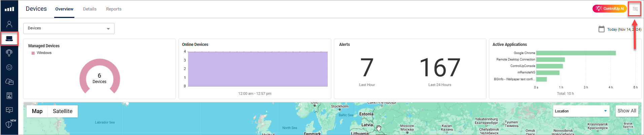Image resolution: width=644 pixels, height=135 pixels.
Task: Click the calendar icon next to Today
Action: point(602,29)
